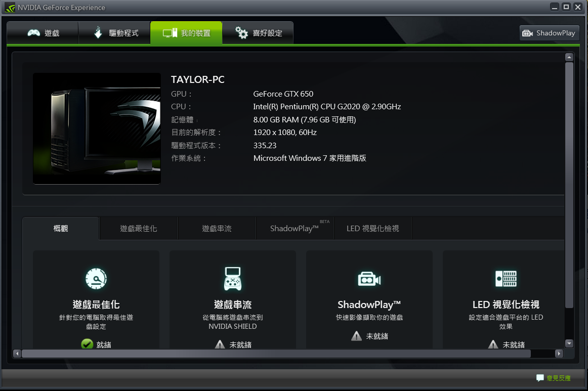Open the 喜好設定 preferences tab
Screen dimensions: 588x391
(x=258, y=33)
